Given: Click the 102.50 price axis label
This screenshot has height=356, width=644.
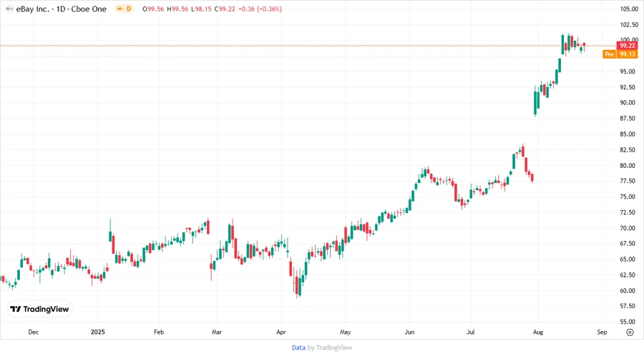Looking at the screenshot, I should [x=628, y=24].
